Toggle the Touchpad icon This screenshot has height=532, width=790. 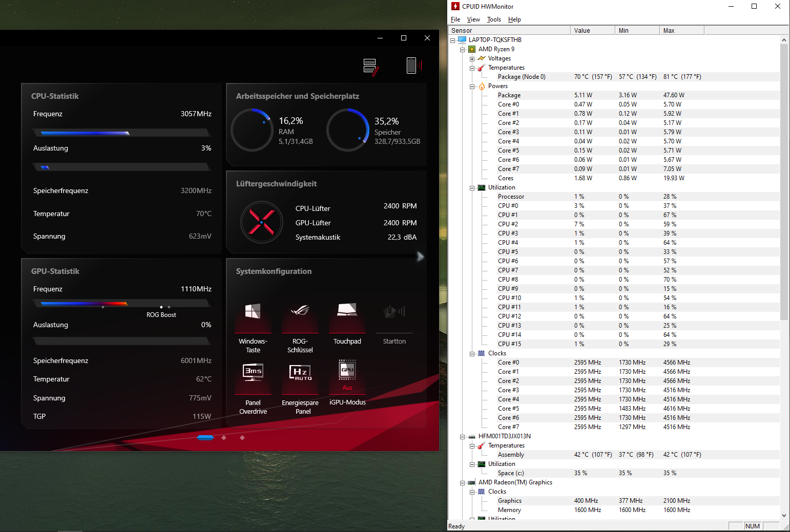[x=347, y=310]
